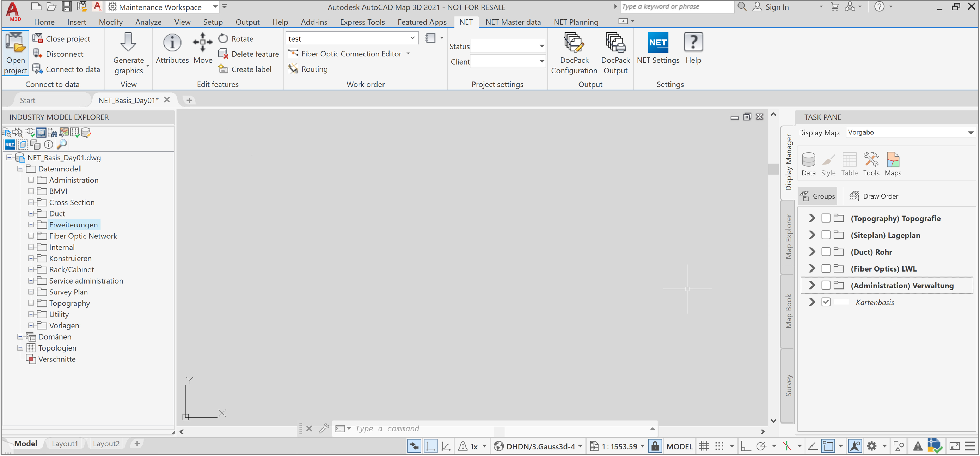Screen dimensions: 980x456
Task: Check the Siteplan Lageplan layer box
Action: coord(826,235)
